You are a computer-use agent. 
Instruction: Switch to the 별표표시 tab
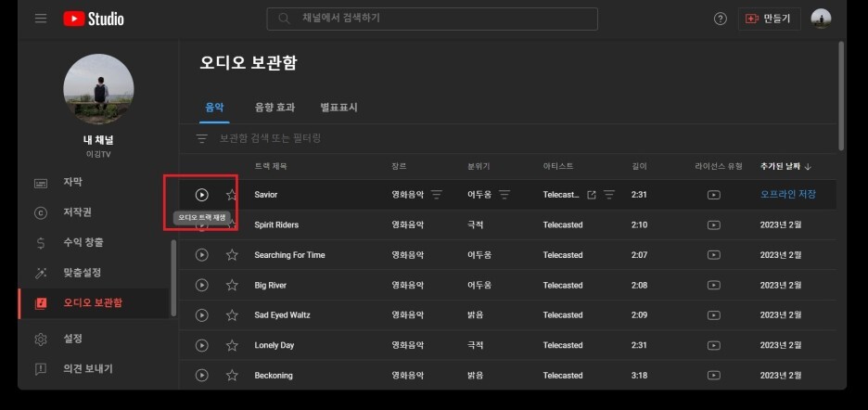(338, 108)
